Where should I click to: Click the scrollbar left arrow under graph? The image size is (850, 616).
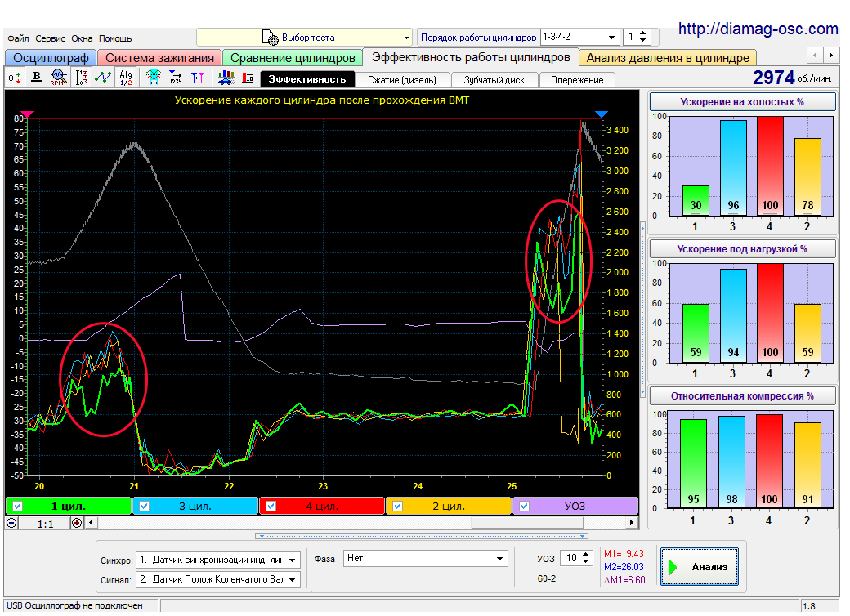[91, 524]
